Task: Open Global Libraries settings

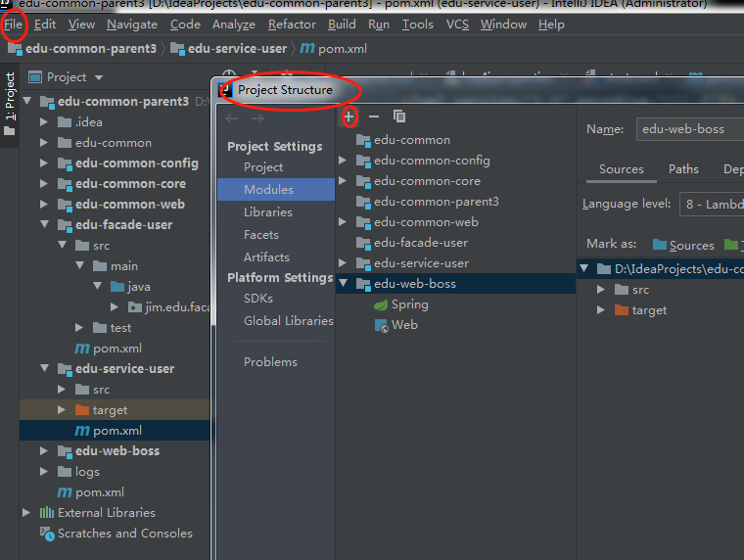Action: coord(288,321)
